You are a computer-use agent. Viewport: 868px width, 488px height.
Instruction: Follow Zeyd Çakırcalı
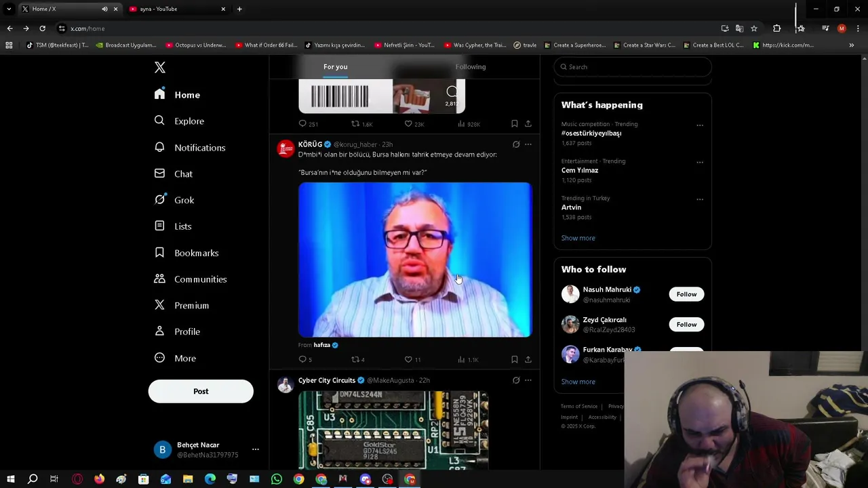point(686,325)
